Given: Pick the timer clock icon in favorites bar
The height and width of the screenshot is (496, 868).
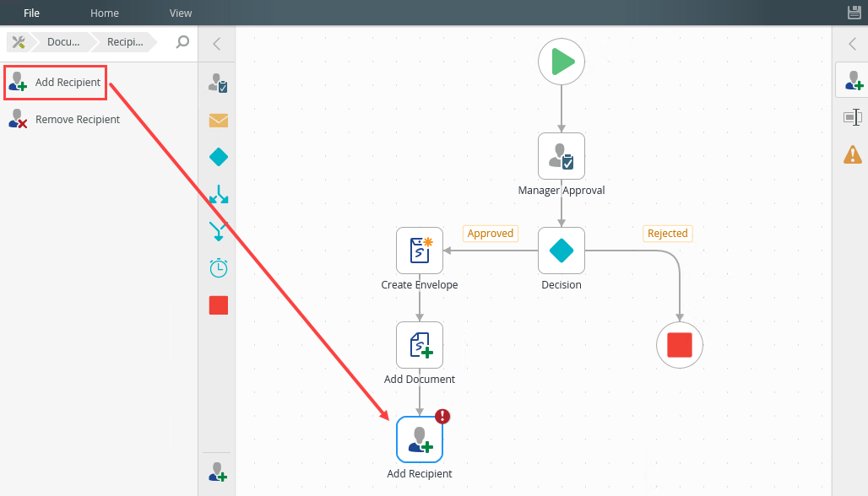Looking at the screenshot, I should pyautogui.click(x=219, y=268).
